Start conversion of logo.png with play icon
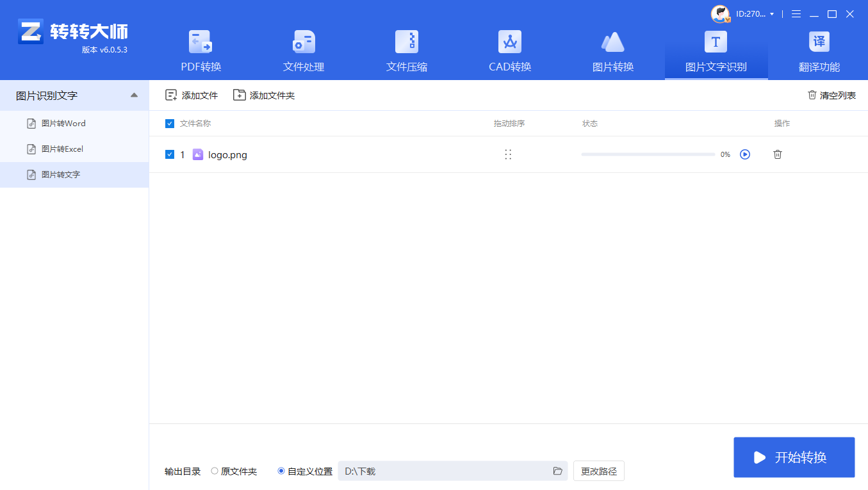The height and width of the screenshot is (490, 868). tap(745, 154)
